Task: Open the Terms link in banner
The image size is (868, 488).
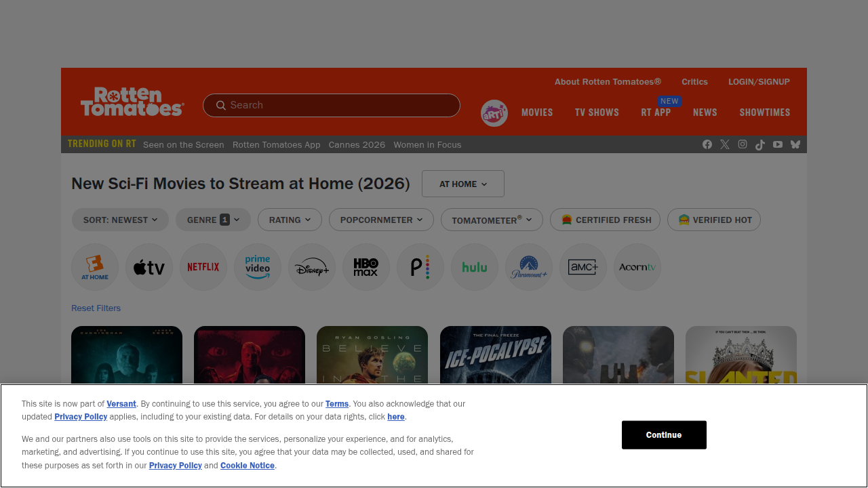Action: (337, 404)
